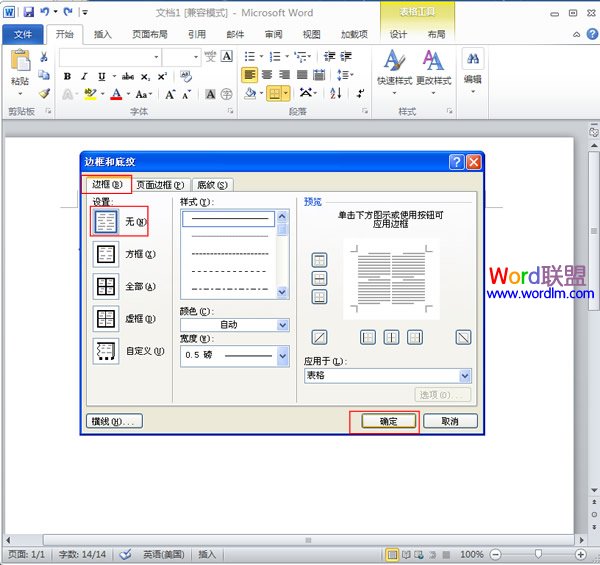Switch to the 插入 ribbon tab
Image resolution: width=600 pixels, height=565 pixels.
(103, 34)
